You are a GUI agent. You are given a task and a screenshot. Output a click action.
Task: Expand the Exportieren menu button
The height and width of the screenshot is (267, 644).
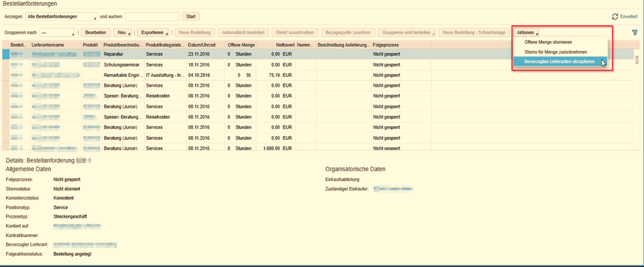tap(153, 32)
